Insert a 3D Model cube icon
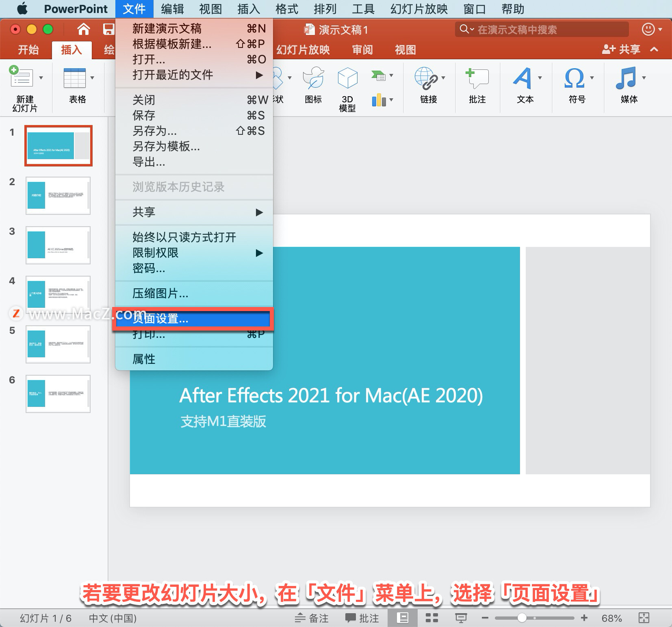This screenshot has width=672, height=627. point(348,78)
